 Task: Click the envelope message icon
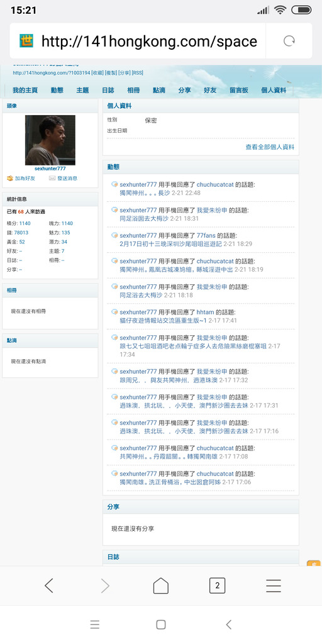(52, 178)
